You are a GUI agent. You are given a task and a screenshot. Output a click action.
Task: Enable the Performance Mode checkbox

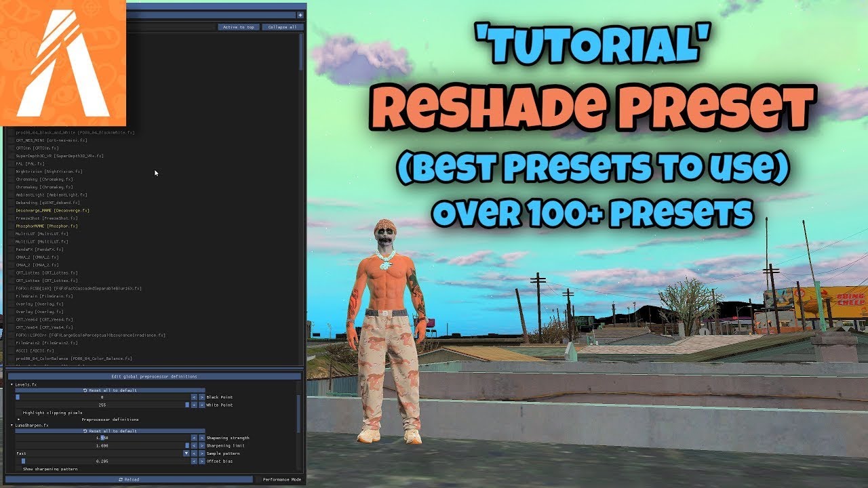pyautogui.click(x=258, y=479)
